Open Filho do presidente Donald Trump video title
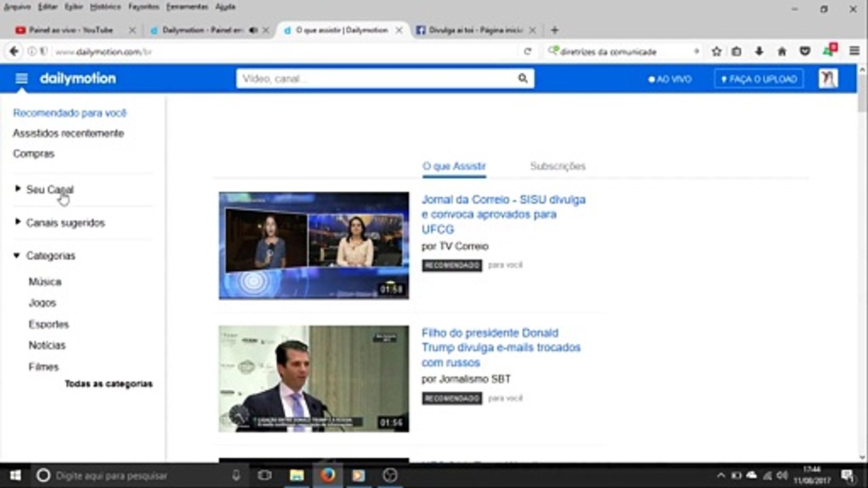This screenshot has height=488, width=868. click(x=501, y=348)
